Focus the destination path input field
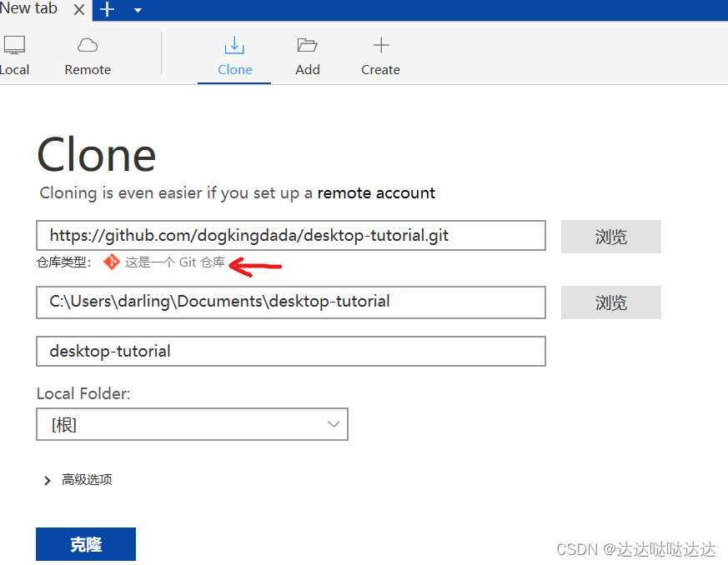Image resolution: width=728 pixels, height=565 pixels. (x=291, y=302)
